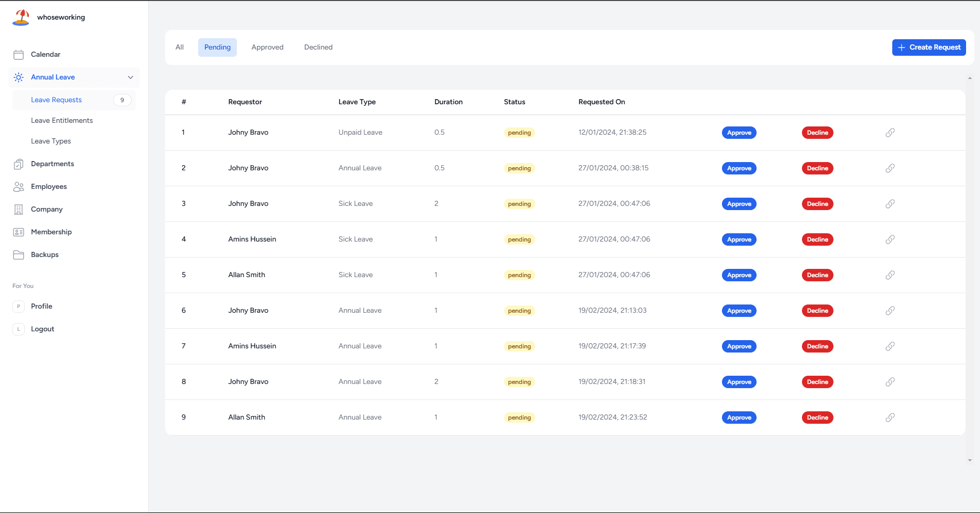980x513 pixels.
Task: Click the link icon for Allan Smith's Annual Leave
Action: pyautogui.click(x=890, y=418)
